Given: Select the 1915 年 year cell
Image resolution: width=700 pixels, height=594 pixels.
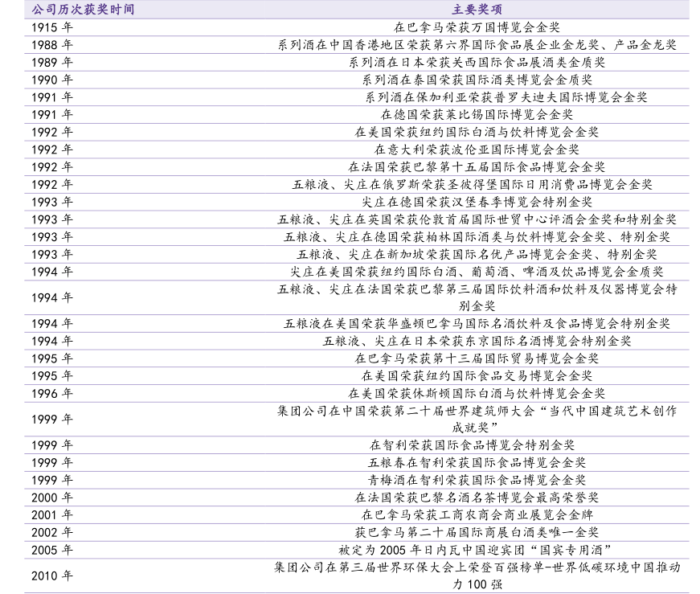Looking at the screenshot, I should click(52, 27).
